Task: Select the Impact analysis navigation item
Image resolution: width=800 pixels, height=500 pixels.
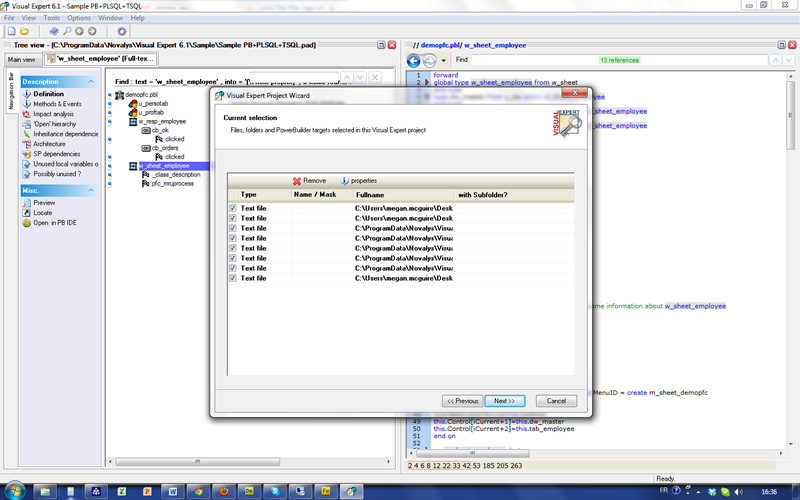Action: coord(55,114)
